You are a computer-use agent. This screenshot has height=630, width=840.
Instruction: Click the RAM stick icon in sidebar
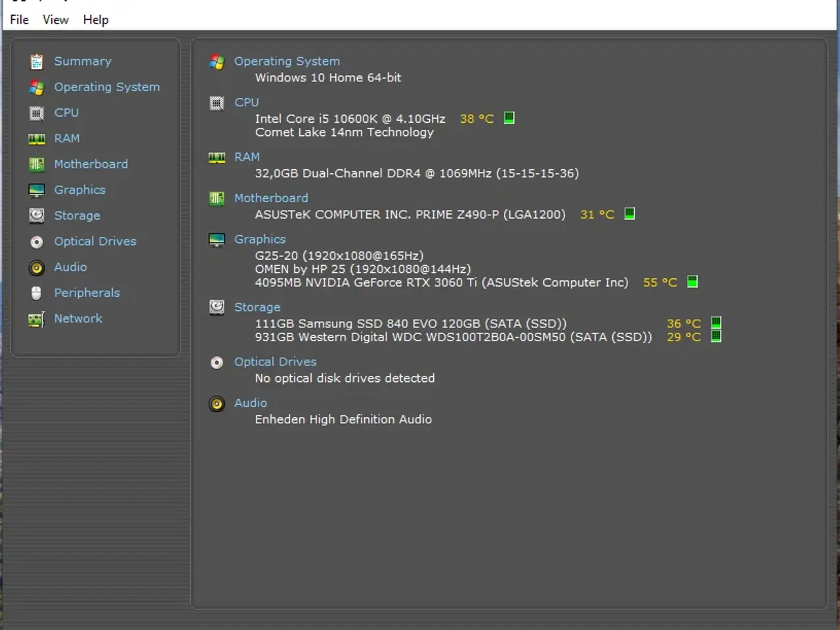(x=37, y=138)
